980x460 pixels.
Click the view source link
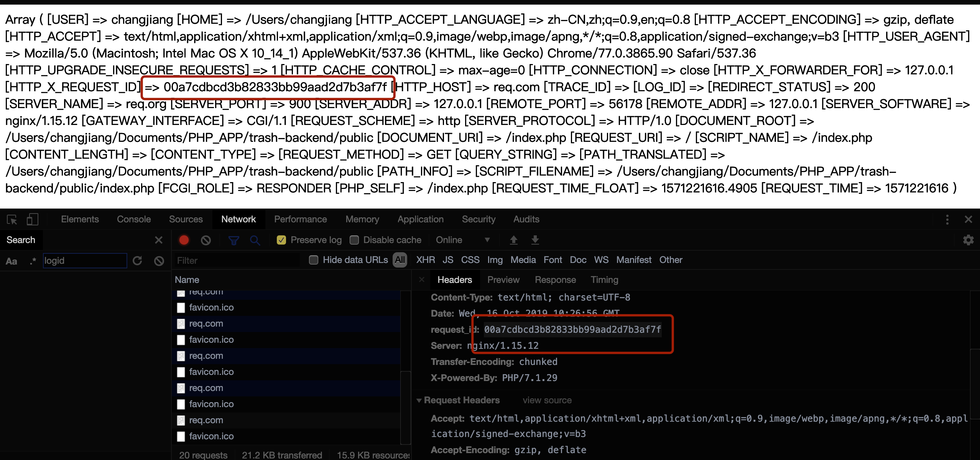click(x=547, y=400)
